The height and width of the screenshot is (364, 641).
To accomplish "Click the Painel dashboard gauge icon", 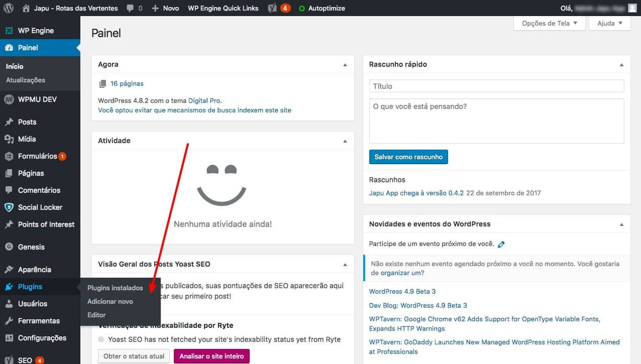I will coord(9,48).
